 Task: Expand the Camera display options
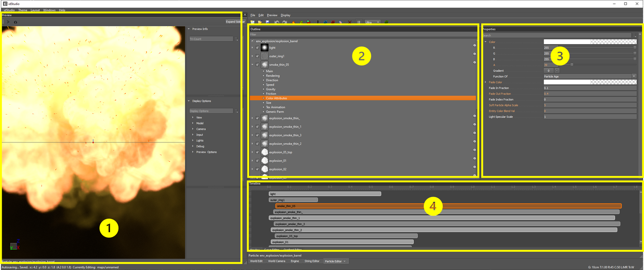tap(193, 129)
